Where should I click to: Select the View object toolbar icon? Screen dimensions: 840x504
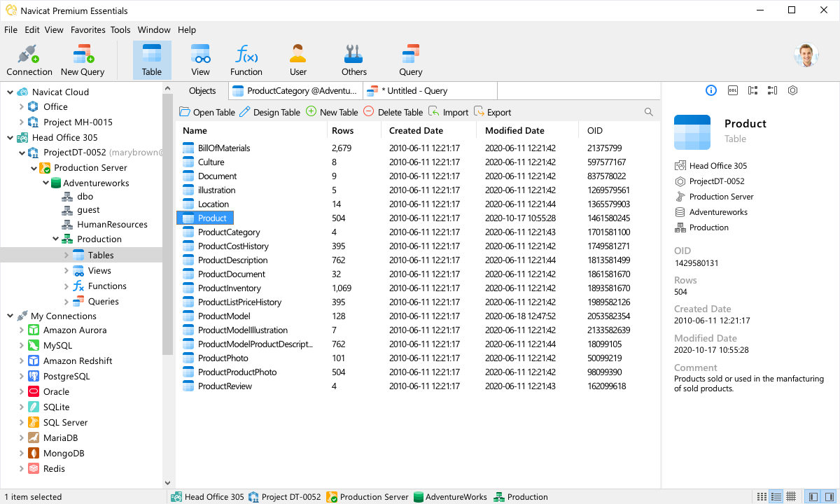pos(200,60)
